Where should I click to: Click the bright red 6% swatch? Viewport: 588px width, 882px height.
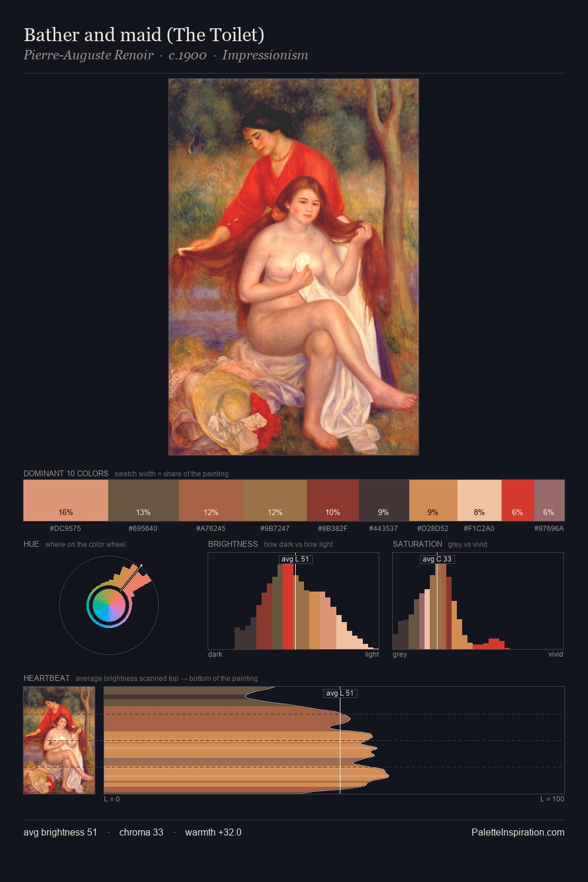pyautogui.click(x=517, y=500)
